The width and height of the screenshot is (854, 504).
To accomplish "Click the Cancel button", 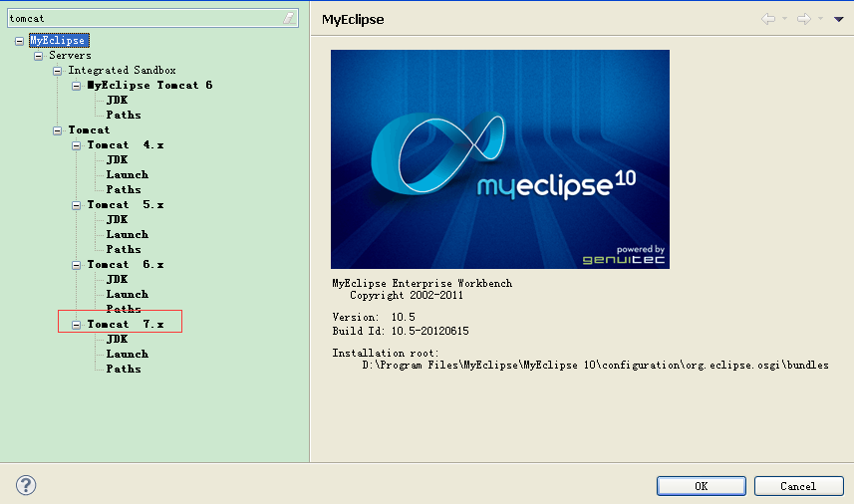I will click(x=798, y=486).
